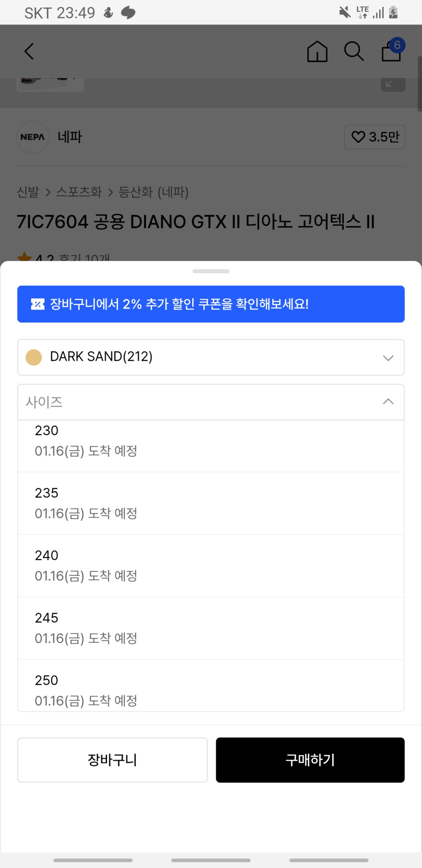Tap the orange review star rating
The width and height of the screenshot is (422, 868).
pyautogui.click(x=24, y=257)
